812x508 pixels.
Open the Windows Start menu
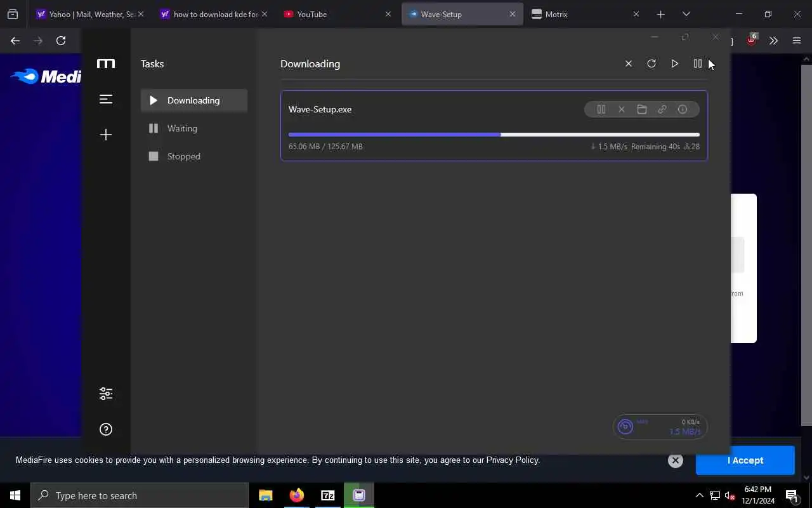(x=15, y=495)
